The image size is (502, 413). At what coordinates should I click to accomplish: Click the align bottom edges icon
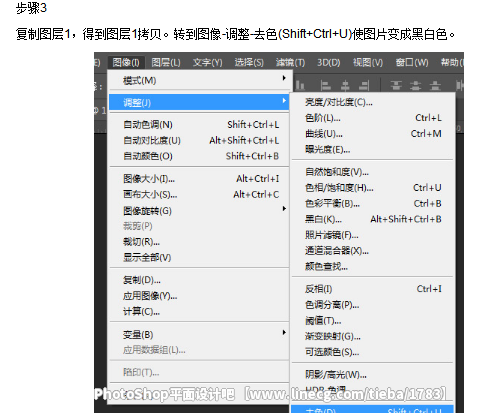[x=300, y=85]
